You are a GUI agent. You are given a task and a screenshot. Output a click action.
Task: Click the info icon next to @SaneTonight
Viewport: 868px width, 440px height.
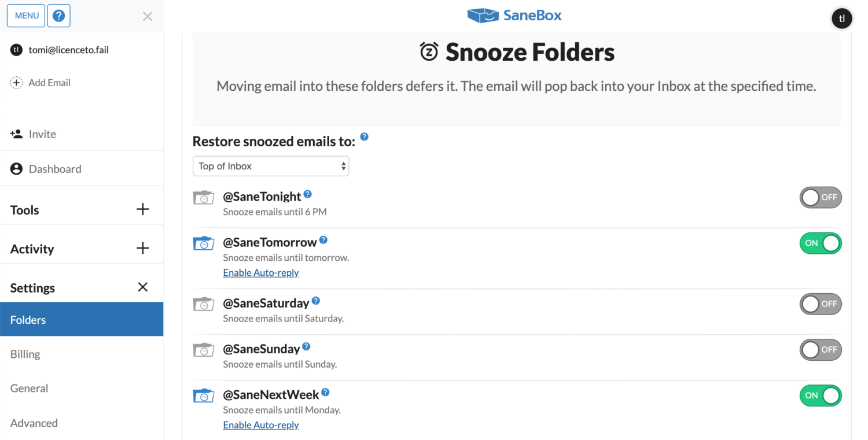308,194
